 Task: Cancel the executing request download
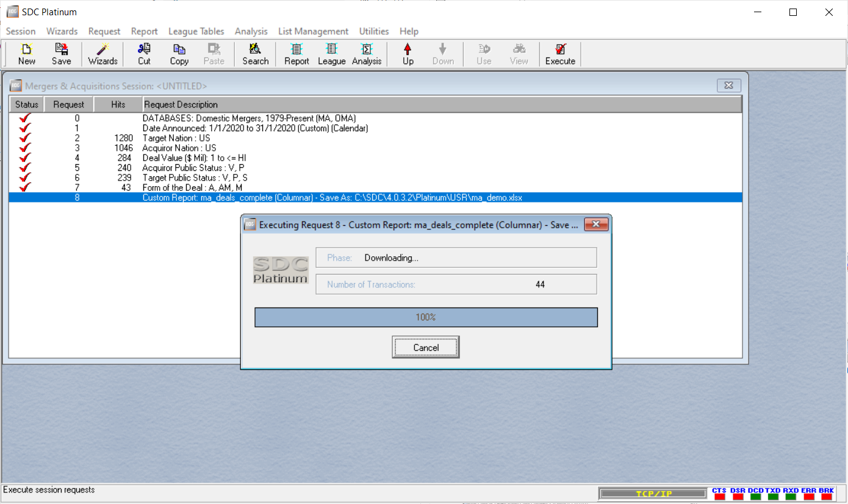tap(426, 347)
